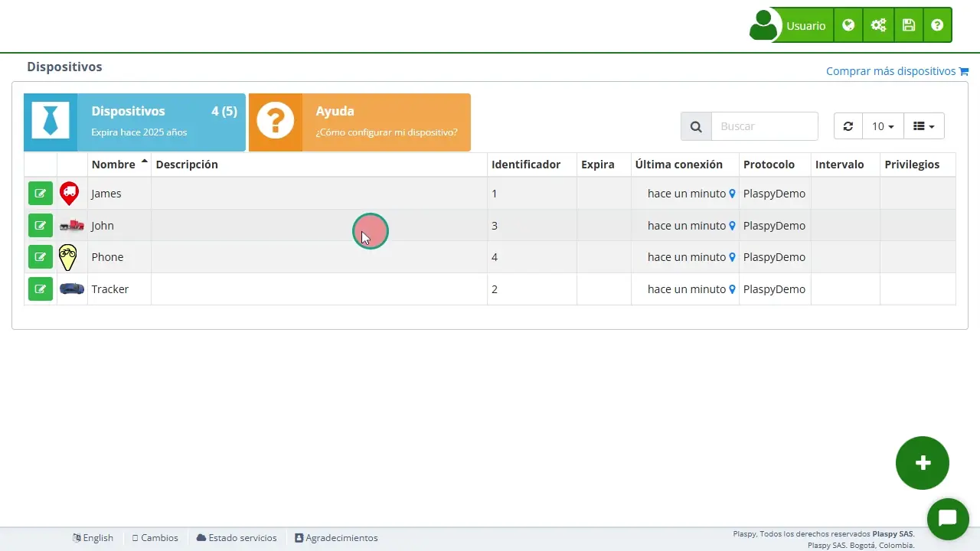The width and height of the screenshot is (980, 551).
Task: Click the green add device plus button
Action: pyautogui.click(x=923, y=463)
